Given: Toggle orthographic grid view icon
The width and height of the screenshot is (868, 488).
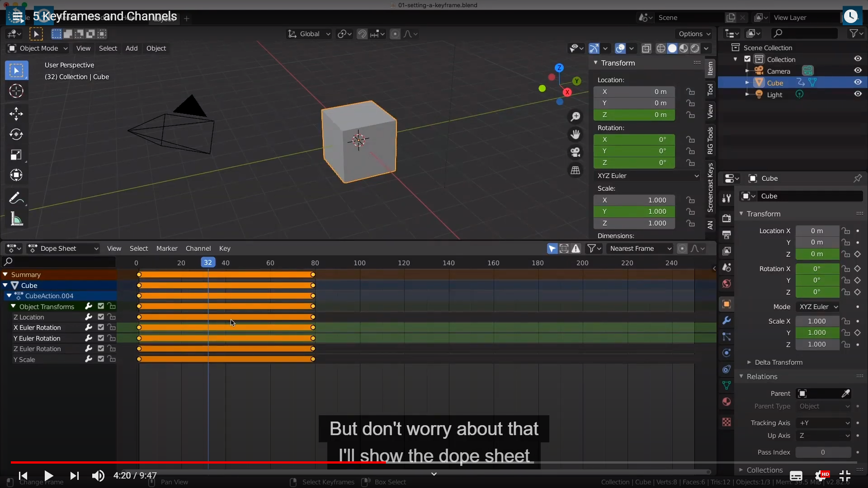Looking at the screenshot, I should click(575, 170).
